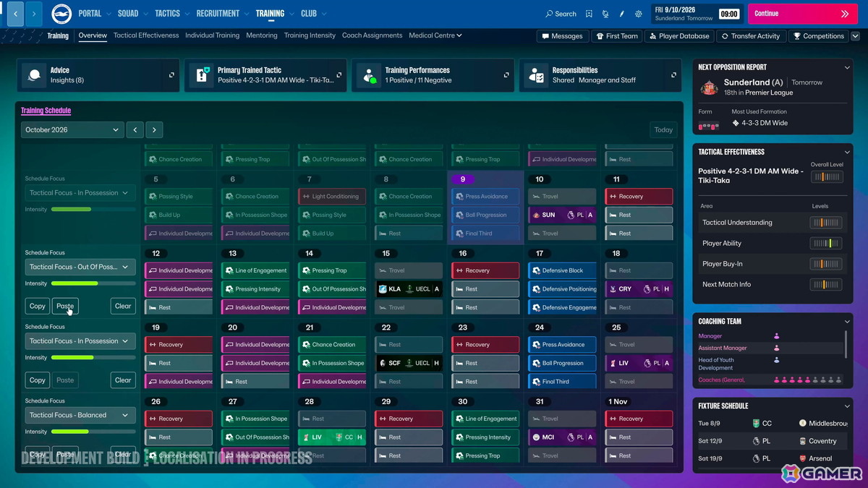This screenshot has width=868, height=488.
Task: Click the Sunderland club badge in the opposition report
Action: point(709,87)
